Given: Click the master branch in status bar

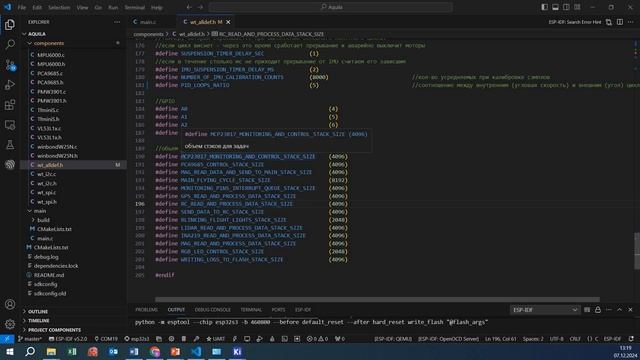Looking at the screenshot, I should tap(30, 339).
